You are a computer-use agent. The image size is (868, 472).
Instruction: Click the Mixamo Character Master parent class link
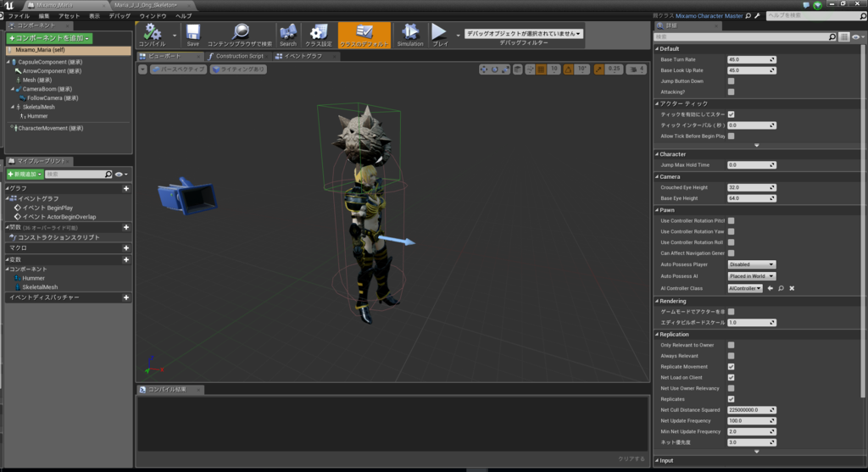[x=709, y=16]
